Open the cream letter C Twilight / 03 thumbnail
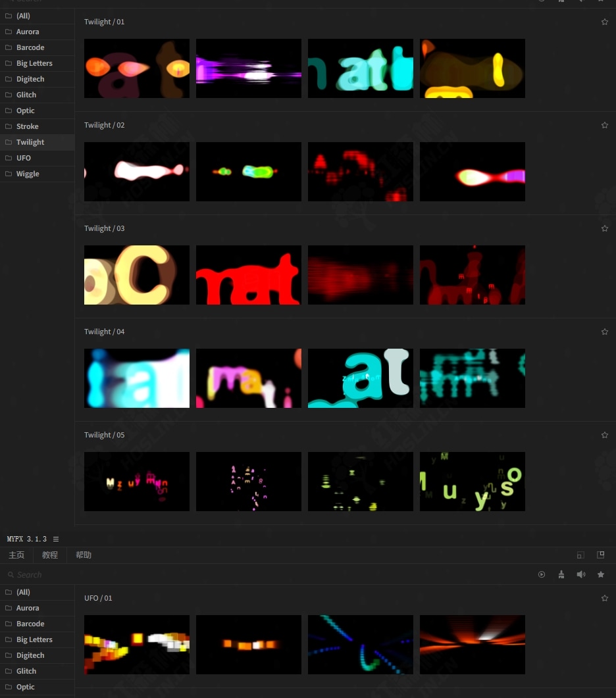The height and width of the screenshot is (698, 616). tap(137, 274)
